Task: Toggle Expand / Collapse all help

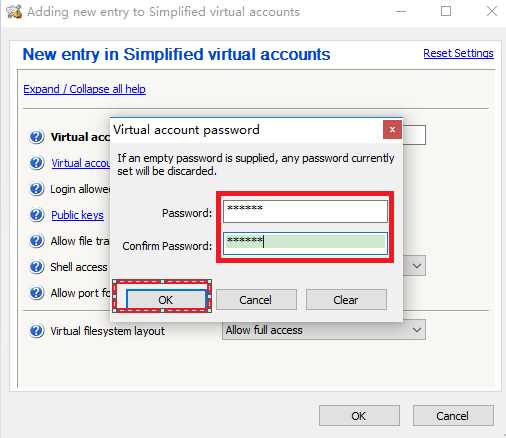Action: 84,89
